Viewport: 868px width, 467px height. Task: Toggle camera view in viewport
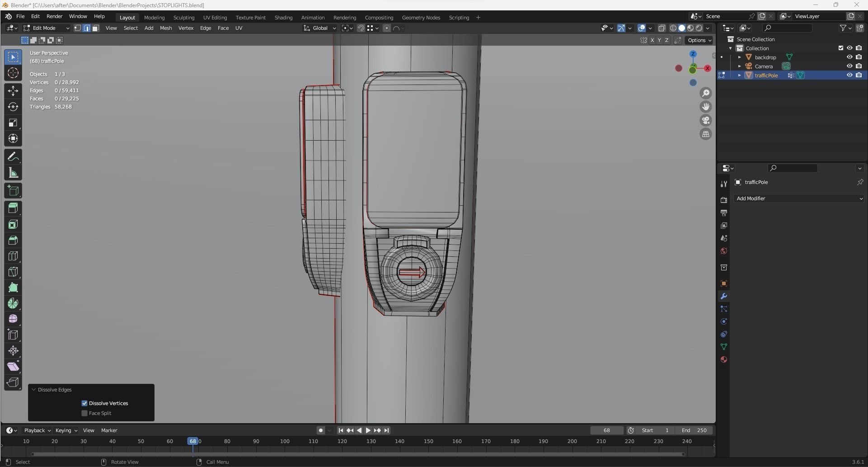[705, 121]
